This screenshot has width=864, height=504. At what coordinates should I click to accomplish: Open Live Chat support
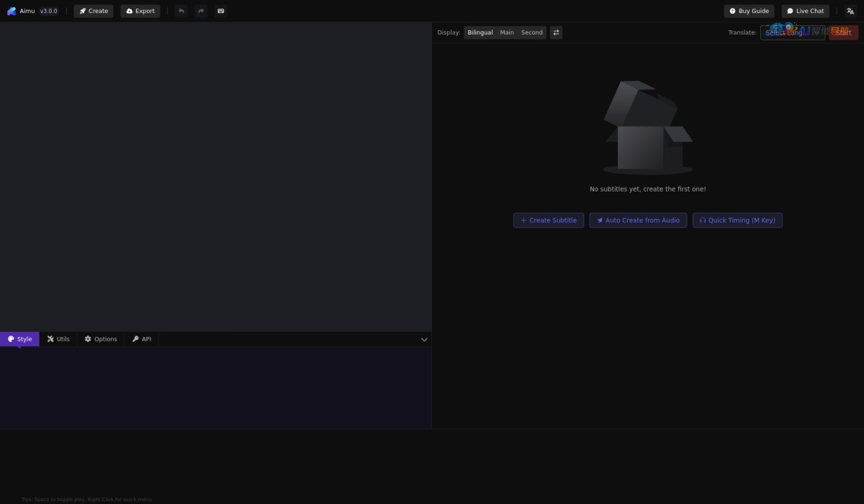[805, 11]
